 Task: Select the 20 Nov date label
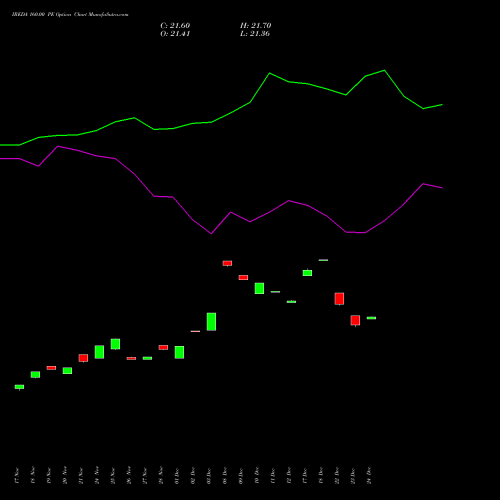tap(65, 476)
